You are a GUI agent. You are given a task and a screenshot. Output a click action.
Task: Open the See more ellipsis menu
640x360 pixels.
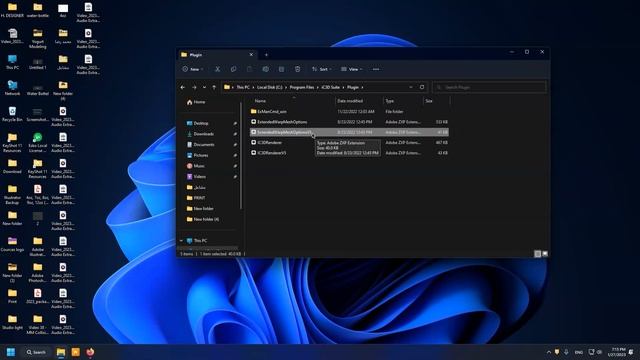click(x=376, y=69)
